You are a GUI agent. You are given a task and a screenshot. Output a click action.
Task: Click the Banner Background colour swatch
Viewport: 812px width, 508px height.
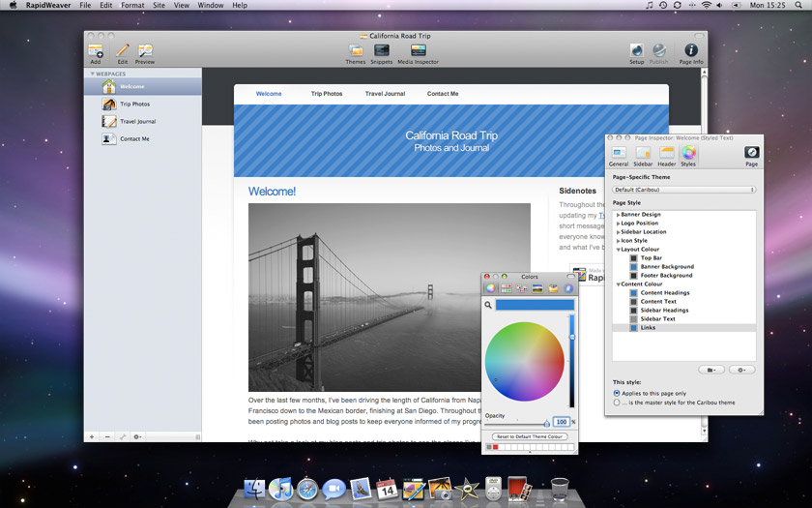[x=634, y=267]
